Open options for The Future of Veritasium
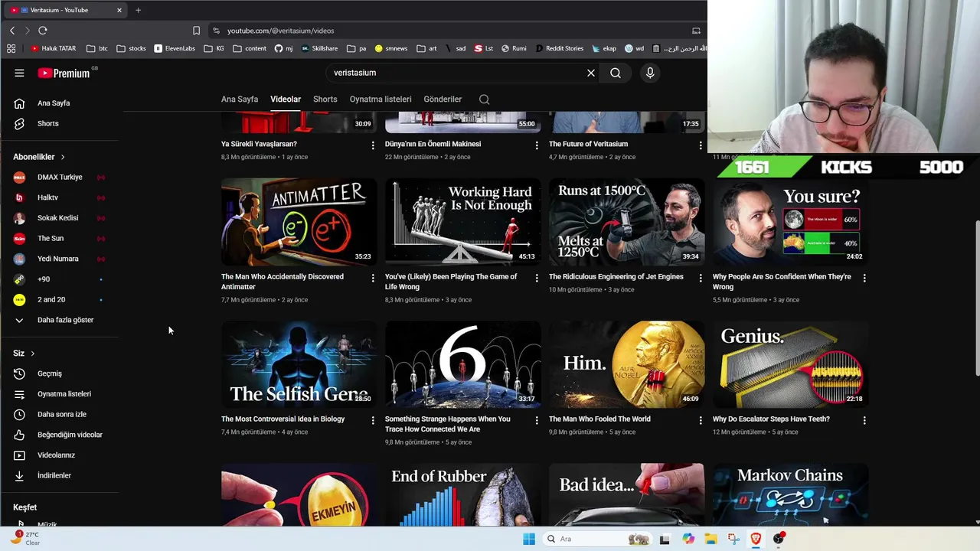This screenshot has height=551, width=980. point(700,145)
